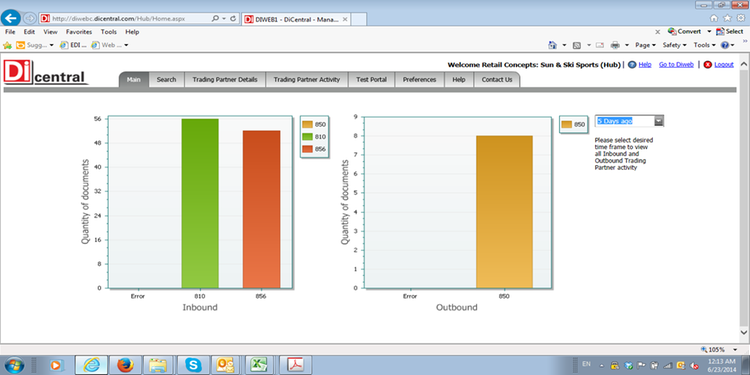Expand the Page dropdown menu

click(646, 45)
